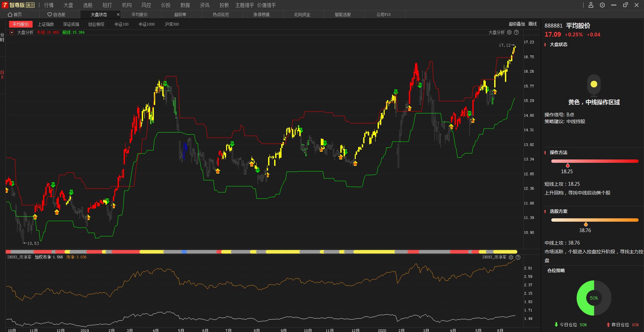Image resolution: width=644 pixels, height=332 pixels.
Task: Select 沪深300 index
Action: (x=172, y=24)
